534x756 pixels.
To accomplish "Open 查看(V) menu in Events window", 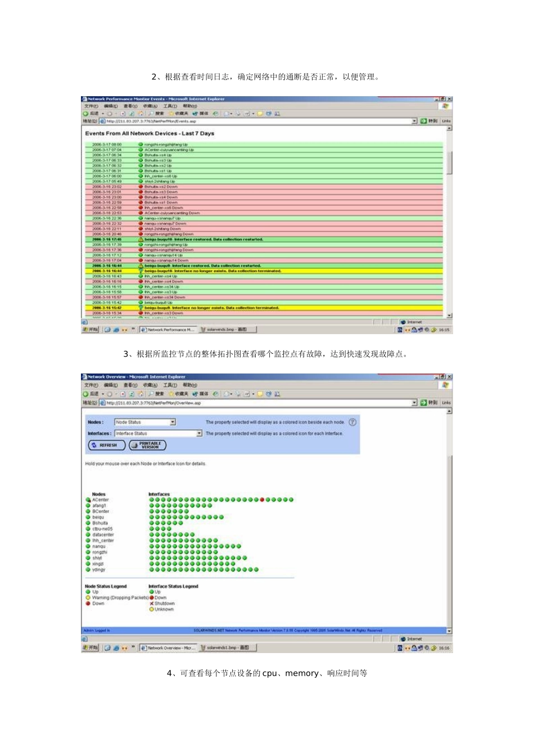I will tap(130, 106).
